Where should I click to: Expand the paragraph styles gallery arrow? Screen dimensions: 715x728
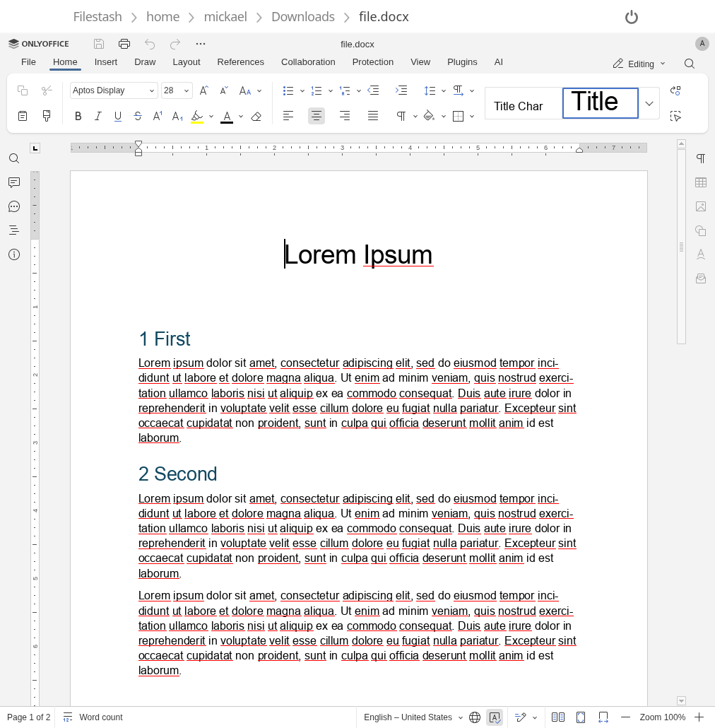click(649, 103)
